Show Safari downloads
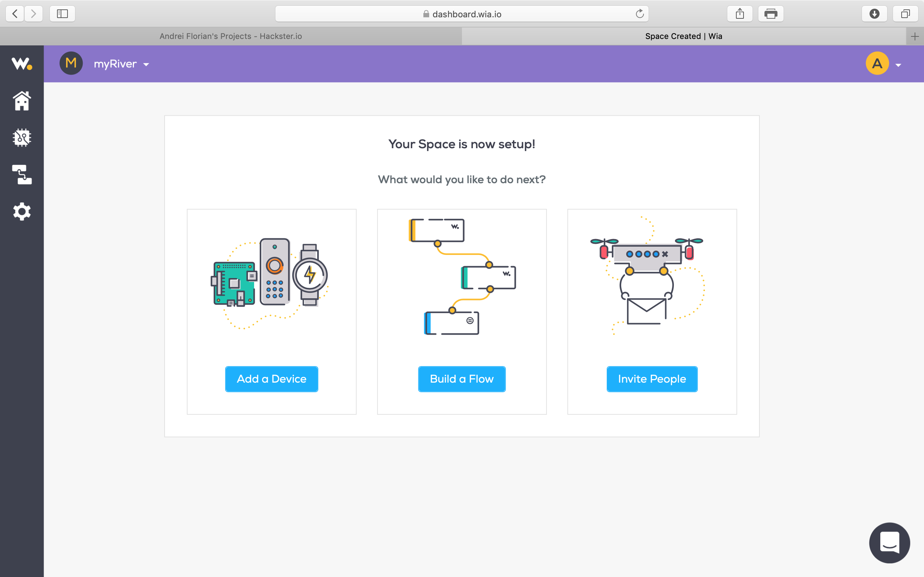This screenshot has height=577, width=924. click(874, 14)
